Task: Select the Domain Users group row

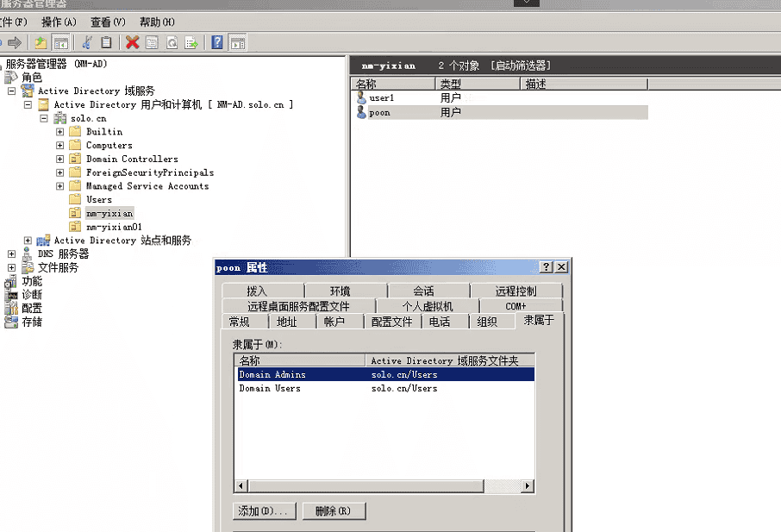Action: coord(284,388)
